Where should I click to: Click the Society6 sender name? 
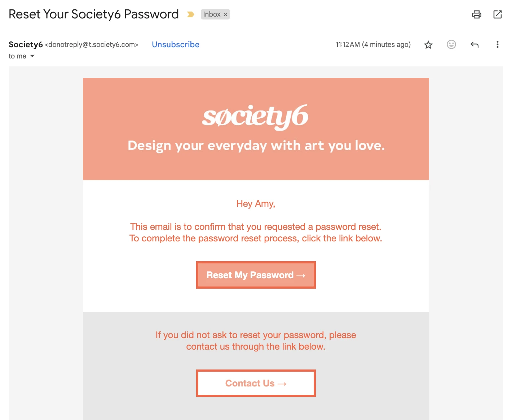[26, 44]
